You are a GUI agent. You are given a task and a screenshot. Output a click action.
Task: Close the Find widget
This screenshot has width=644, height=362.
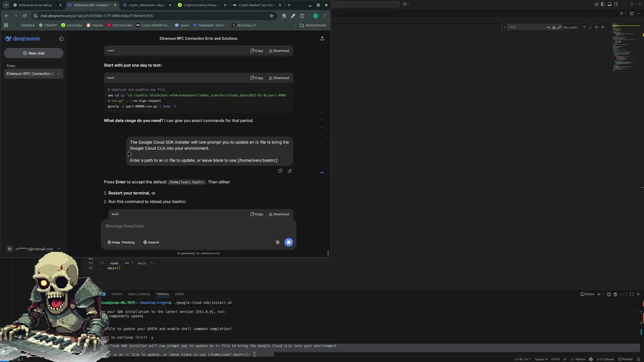click(x=603, y=27)
